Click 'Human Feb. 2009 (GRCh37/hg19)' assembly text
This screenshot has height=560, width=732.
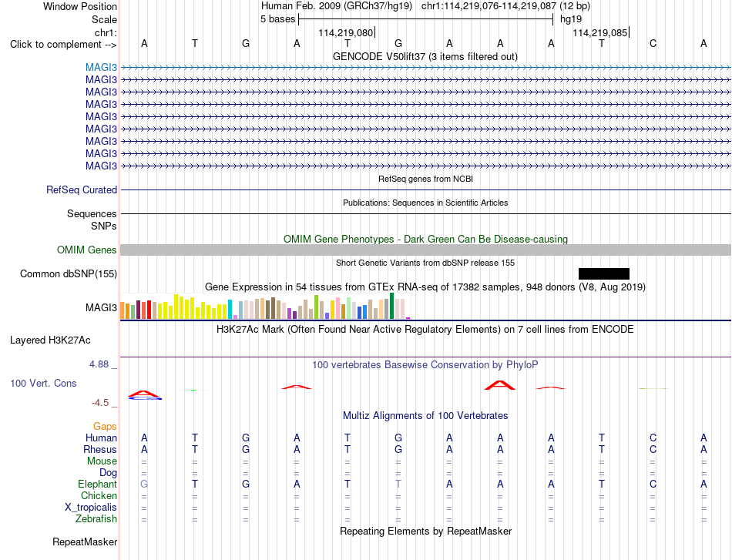tap(337, 6)
